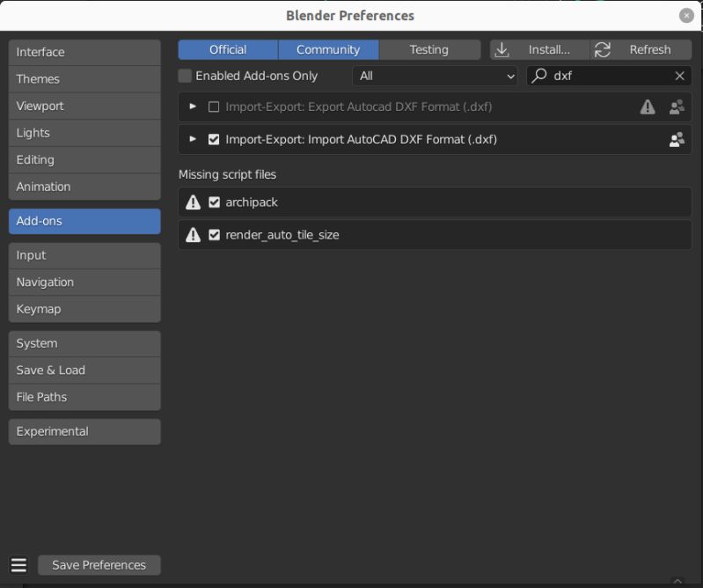703x588 pixels.
Task: Open the Experimental section
Action: 84,431
